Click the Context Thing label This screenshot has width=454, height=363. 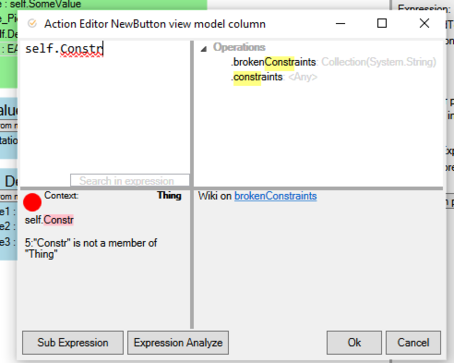click(169, 195)
